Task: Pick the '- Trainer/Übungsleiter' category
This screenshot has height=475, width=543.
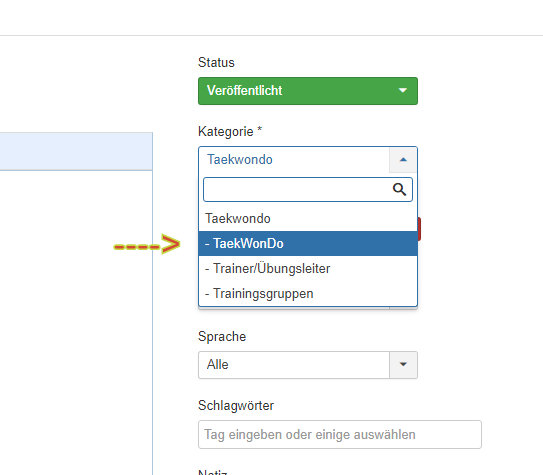Action: [x=308, y=268]
